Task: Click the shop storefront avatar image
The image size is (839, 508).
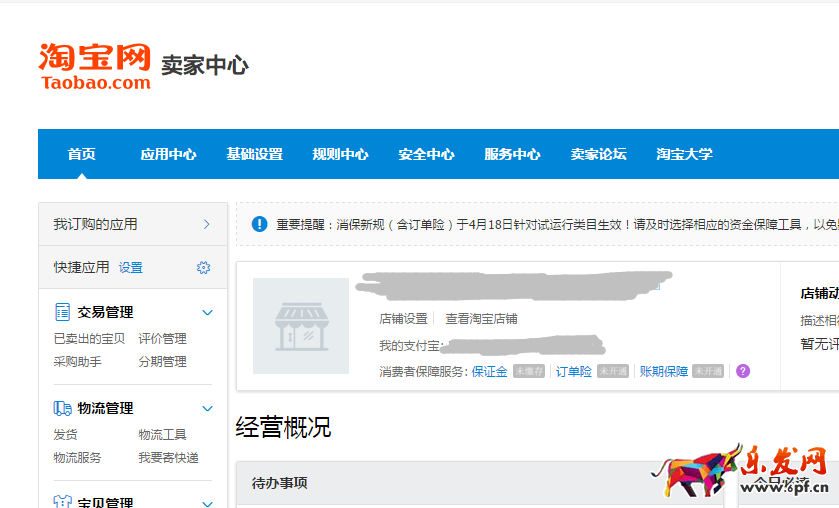Action: pos(300,326)
